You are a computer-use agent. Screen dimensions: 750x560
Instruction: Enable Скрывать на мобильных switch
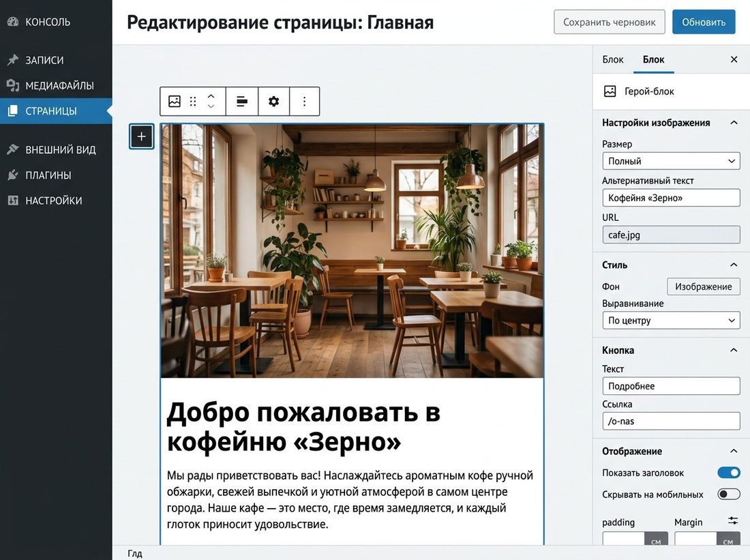click(728, 494)
